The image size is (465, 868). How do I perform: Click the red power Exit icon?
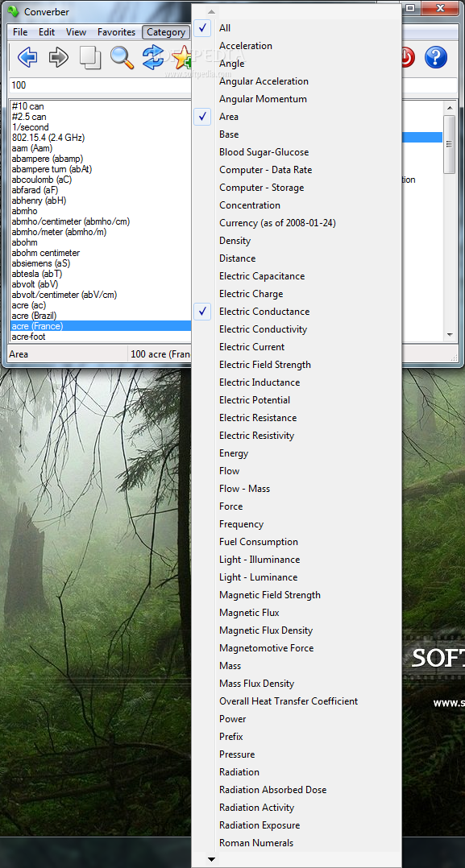407,57
